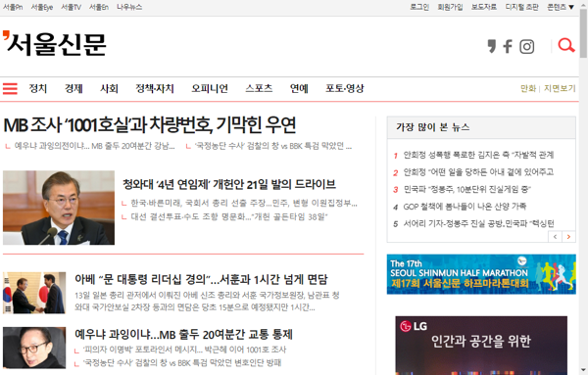Image resolution: width=588 pixels, height=375 pixels.
Task: Open the 포토·영상 menu
Action: click(345, 88)
